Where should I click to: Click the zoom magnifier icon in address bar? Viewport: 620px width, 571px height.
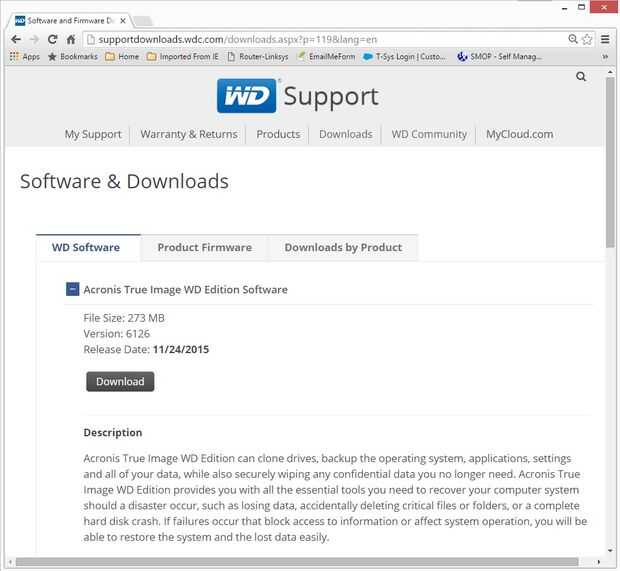[x=573, y=39]
